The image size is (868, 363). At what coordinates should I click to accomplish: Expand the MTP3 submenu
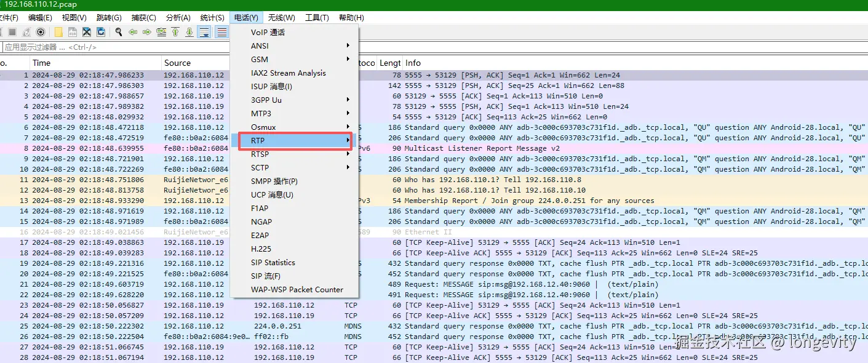click(x=294, y=113)
